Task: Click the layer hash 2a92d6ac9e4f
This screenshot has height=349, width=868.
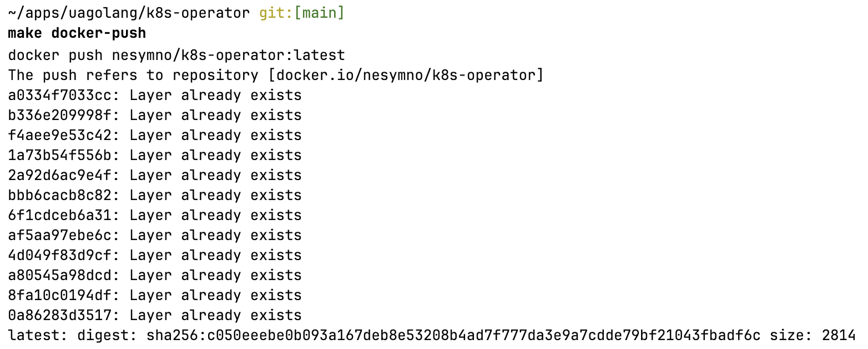Action: click(60, 175)
